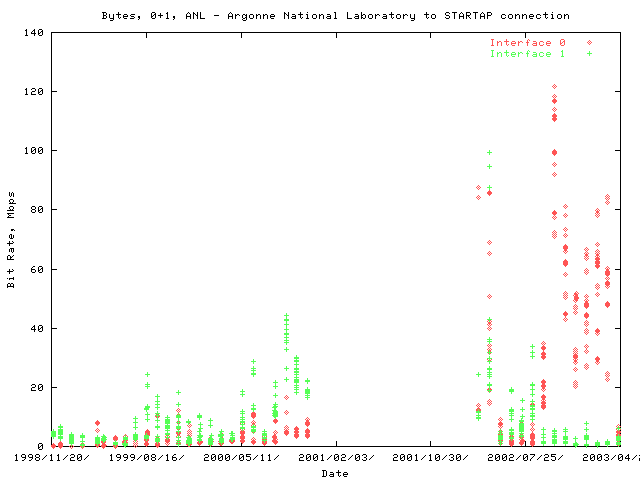Click the x-axis date 2001/02/03
The width and height of the screenshot is (640, 480).
(x=336, y=458)
